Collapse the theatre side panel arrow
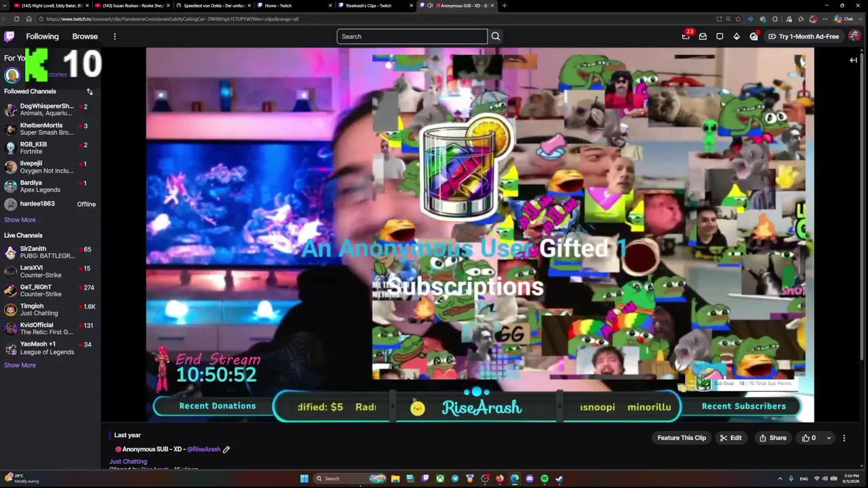Viewport: 868px width, 488px height. 853,60
